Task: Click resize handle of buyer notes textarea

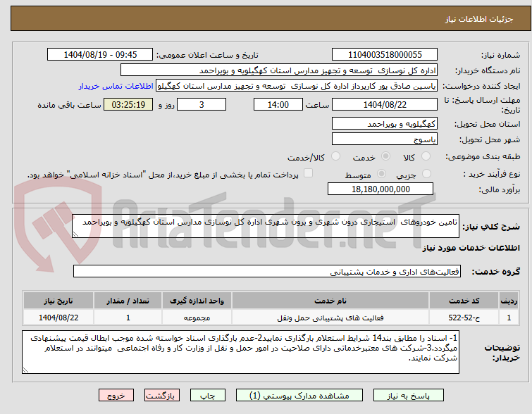Action: 25,370
